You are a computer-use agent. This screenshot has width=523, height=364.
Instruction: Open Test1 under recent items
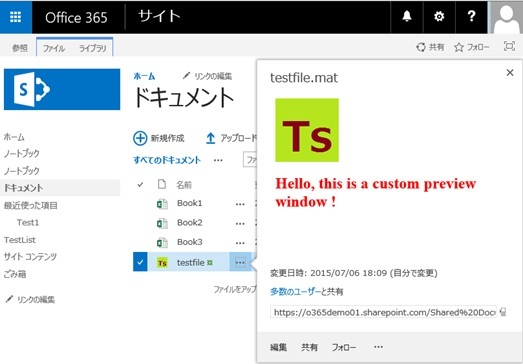(x=28, y=222)
